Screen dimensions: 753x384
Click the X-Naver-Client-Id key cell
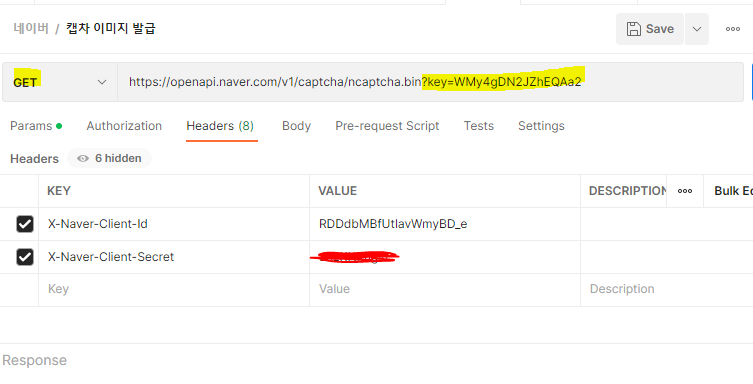(174, 224)
